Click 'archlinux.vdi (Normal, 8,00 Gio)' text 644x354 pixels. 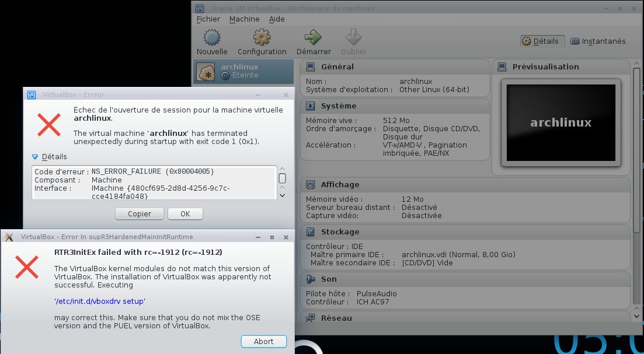pyautogui.click(x=458, y=255)
